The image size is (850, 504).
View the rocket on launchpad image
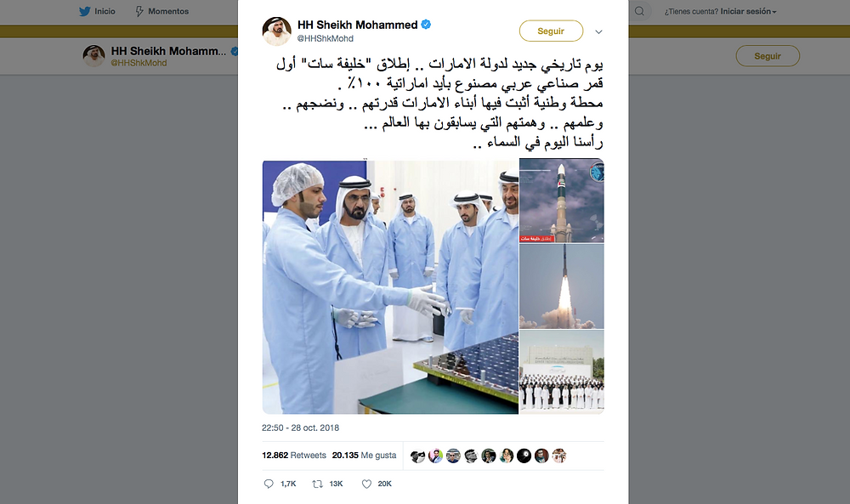pyautogui.click(x=562, y=201)
